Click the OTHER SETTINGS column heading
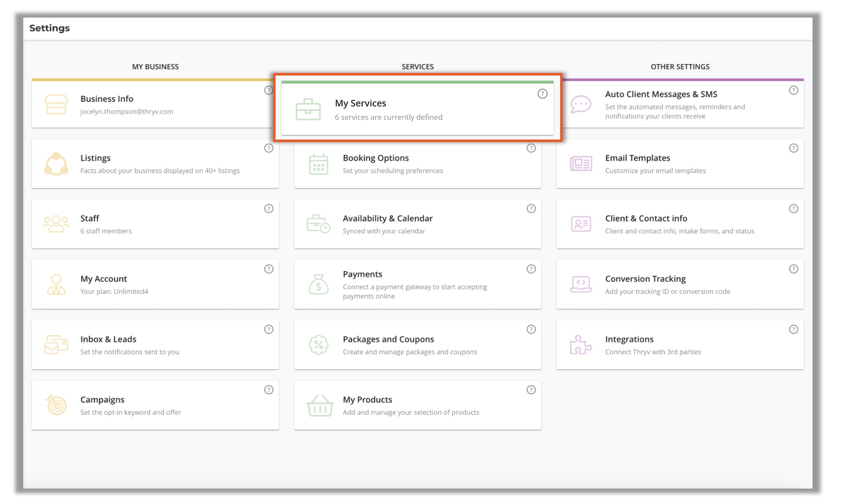 [x=680, y=67]
